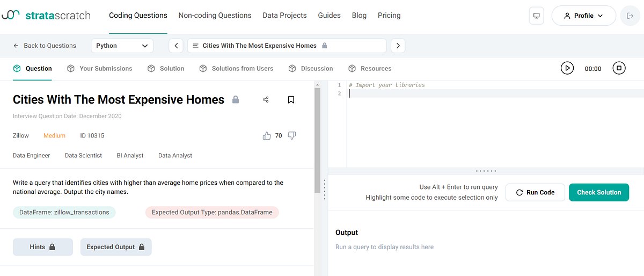Click Expected Output Type: pandas.DataFrame badge
The image size is (644, 276).
tap(212, 212)
